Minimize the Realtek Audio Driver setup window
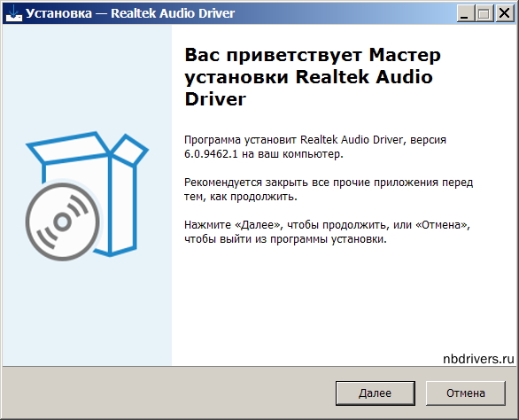The width and height of the screenshot is (519, 420). pyautogui.click(x=465, y=13)
